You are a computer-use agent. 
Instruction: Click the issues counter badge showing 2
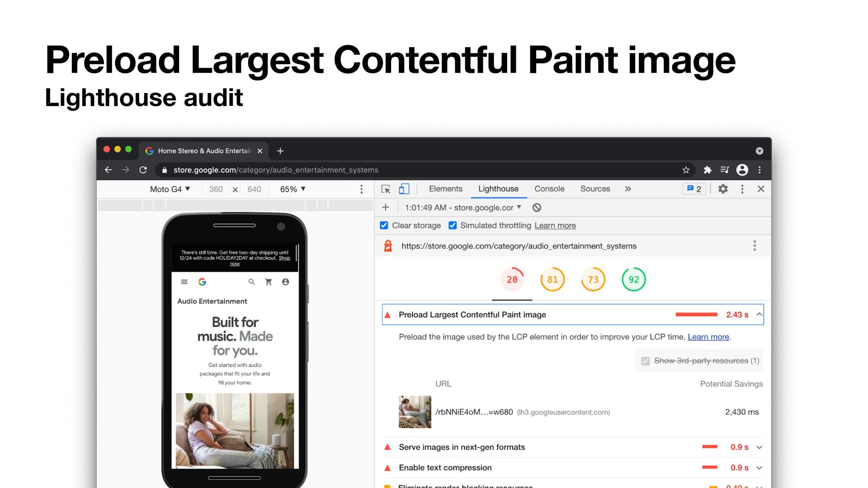(694, 189)
